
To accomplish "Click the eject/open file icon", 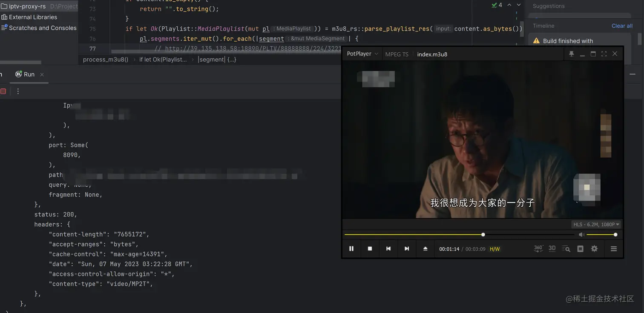I will [425, 249].
